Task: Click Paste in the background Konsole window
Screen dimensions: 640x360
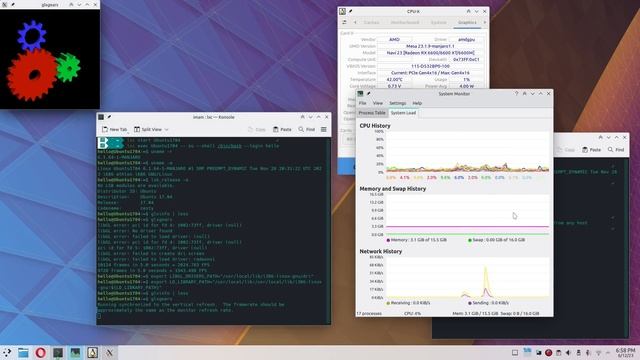Action: click(x=591, y=150)
